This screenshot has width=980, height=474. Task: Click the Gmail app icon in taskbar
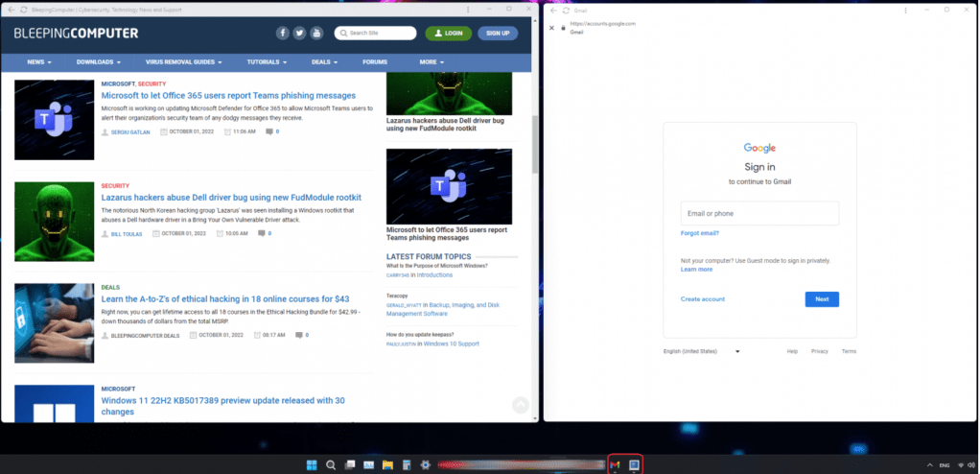click(x=615, y=464)
